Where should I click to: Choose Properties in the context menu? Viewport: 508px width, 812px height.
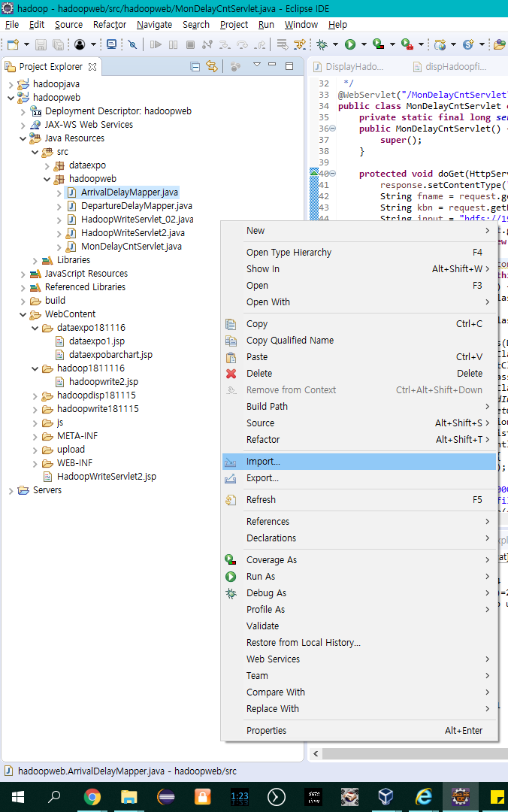click(x=359, y=731)
